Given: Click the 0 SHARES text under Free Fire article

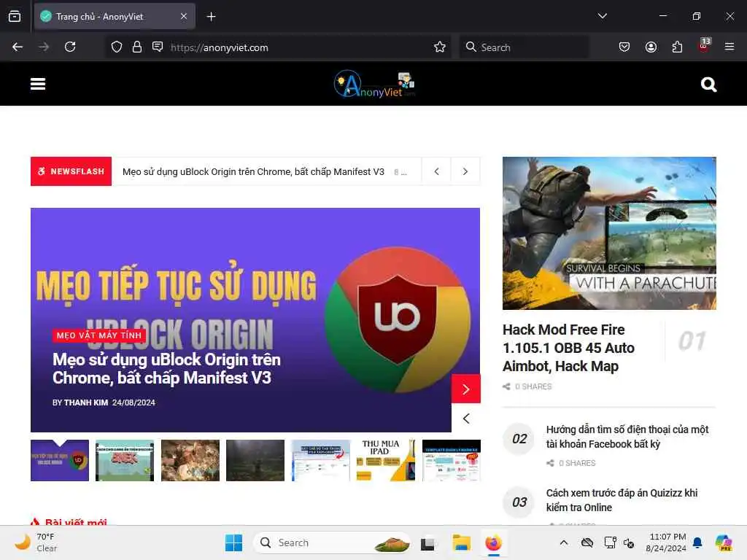Looking at the screenshot, I should (533, 386).
